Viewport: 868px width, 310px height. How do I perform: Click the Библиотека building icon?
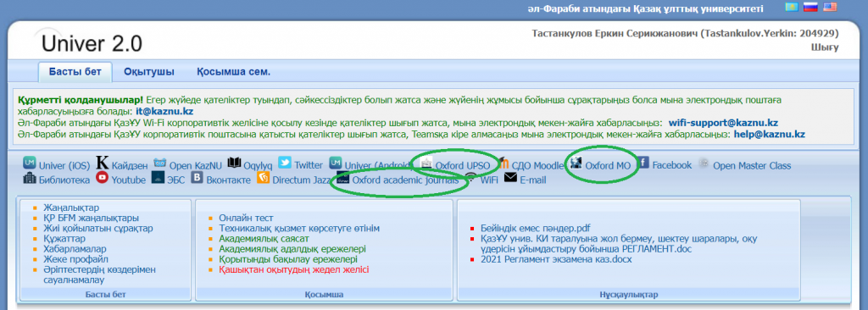tap(30, 178)
